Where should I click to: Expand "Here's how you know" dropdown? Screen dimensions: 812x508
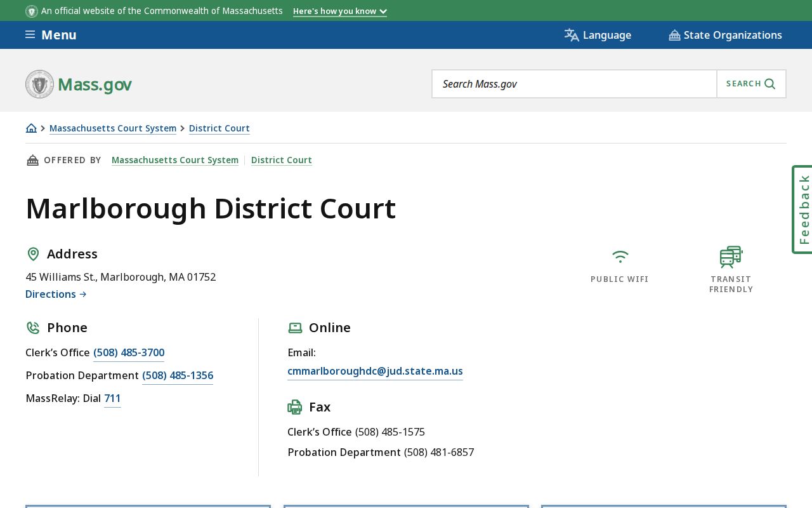click(x=340, y=11)
